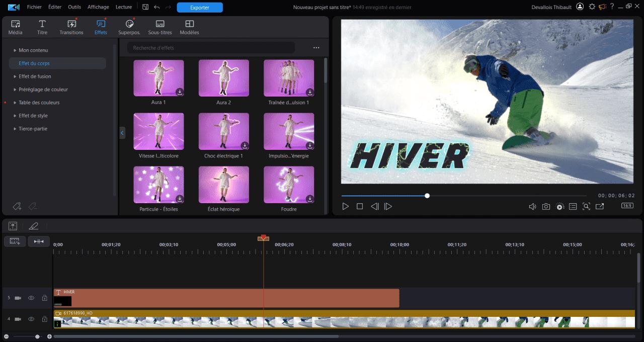Open the subtitle display icon in preview
Viewport: 644px width, 342px height.
coord(573,206)
